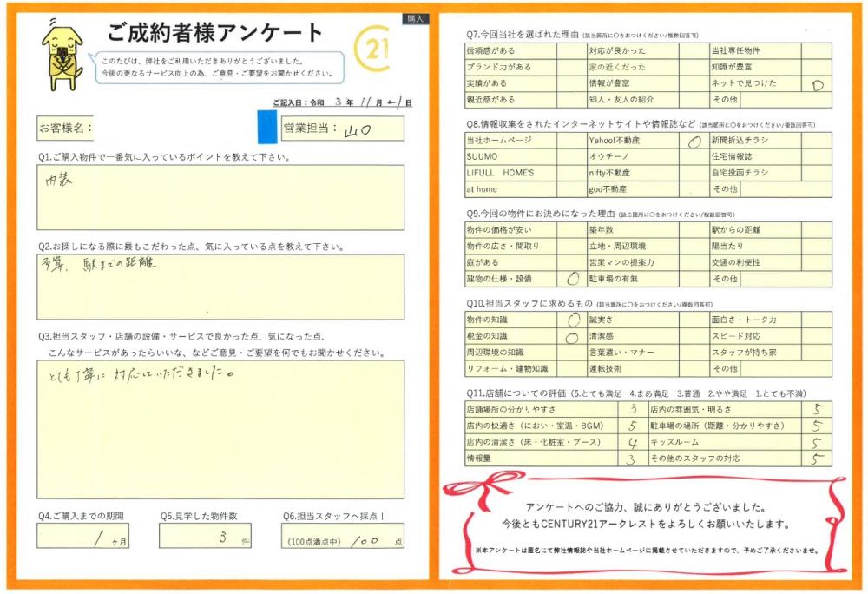Check the 物件の知識 box in Q10

571,320
